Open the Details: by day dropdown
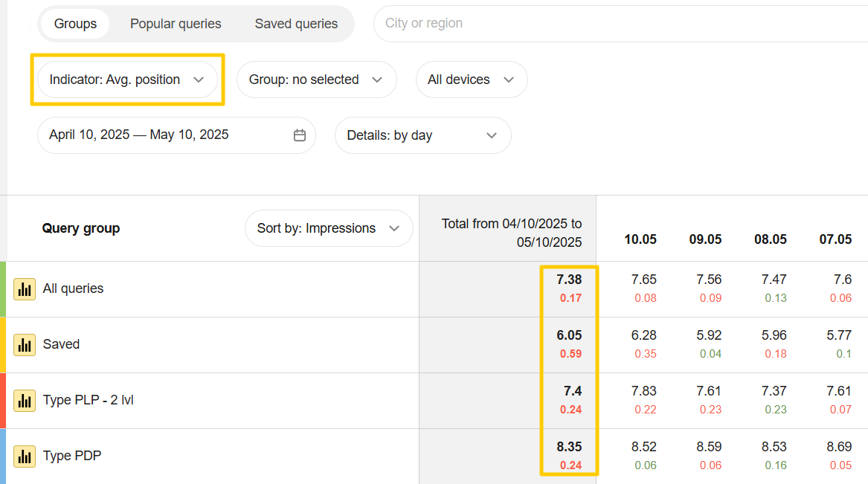 point(422,135)
